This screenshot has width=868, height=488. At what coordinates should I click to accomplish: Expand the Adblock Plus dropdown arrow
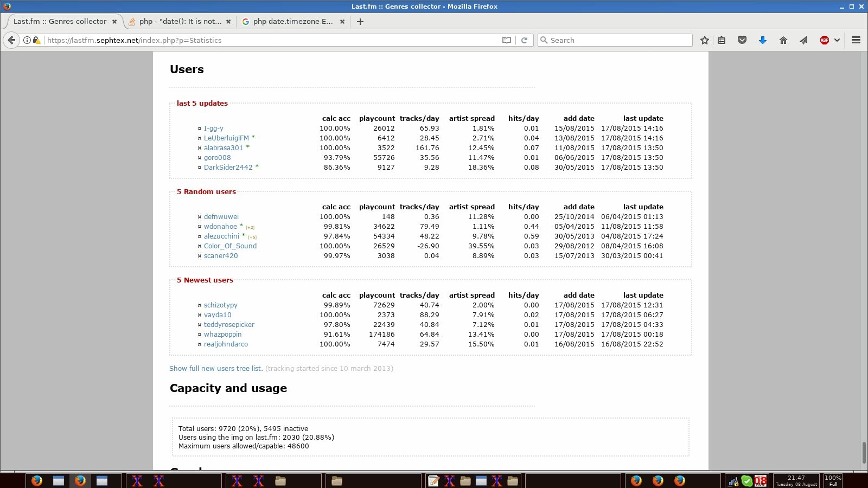pos(837,40)
